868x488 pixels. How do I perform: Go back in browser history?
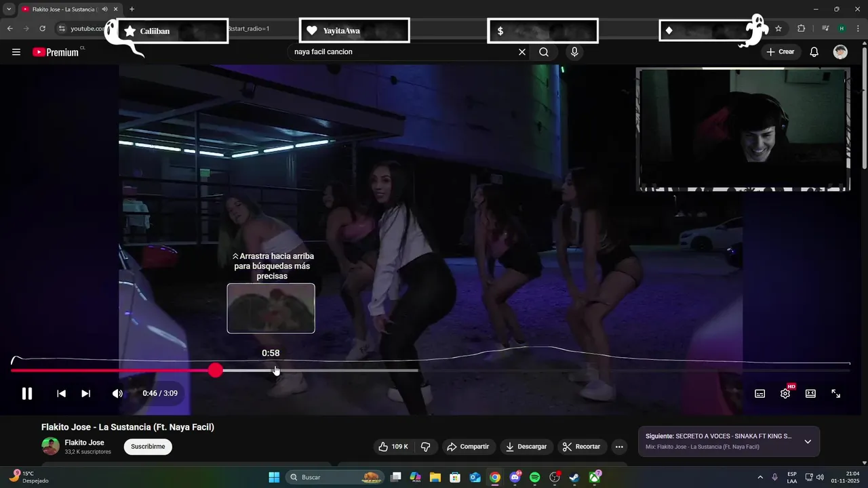point(9,28)
